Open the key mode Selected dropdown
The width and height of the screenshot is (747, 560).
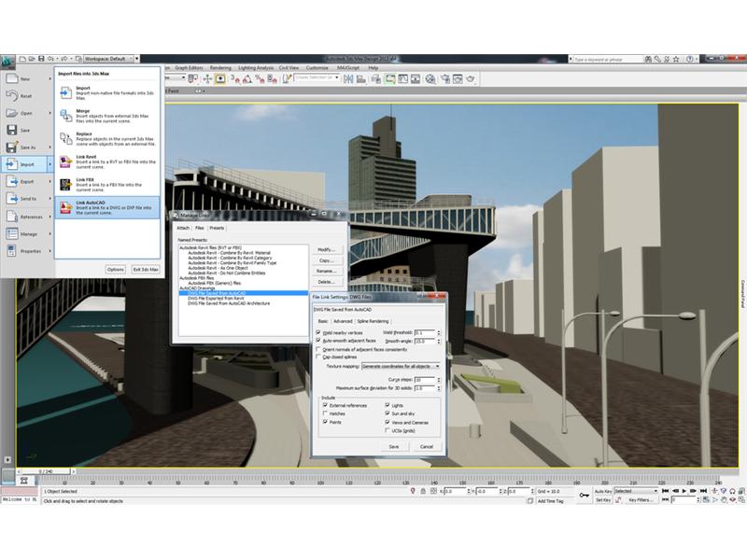[637, 491]
